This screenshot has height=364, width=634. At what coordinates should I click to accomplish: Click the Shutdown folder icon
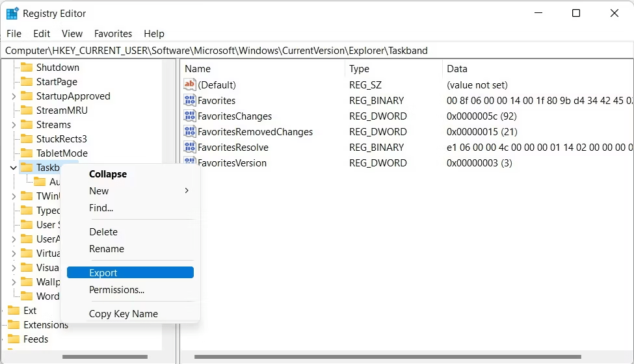pos(27,67)
